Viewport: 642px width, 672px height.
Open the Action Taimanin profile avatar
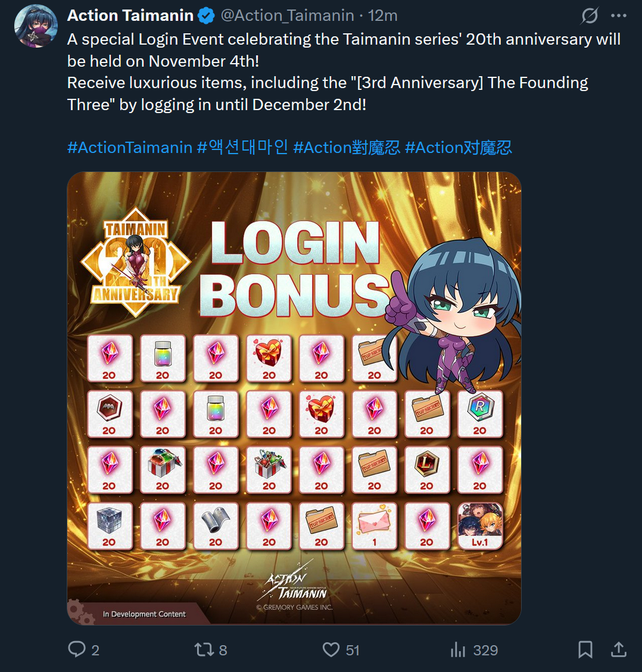tap(36, 26)
